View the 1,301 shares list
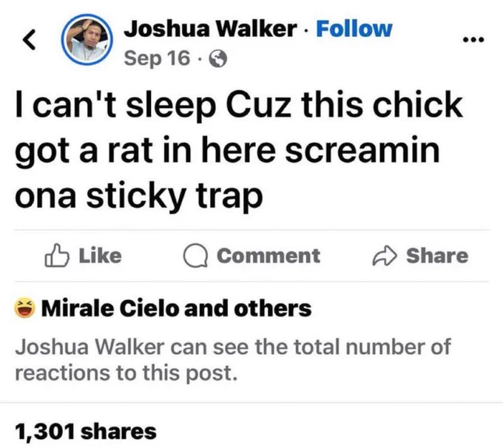503x448 pixels. click(x=86, y=430)
